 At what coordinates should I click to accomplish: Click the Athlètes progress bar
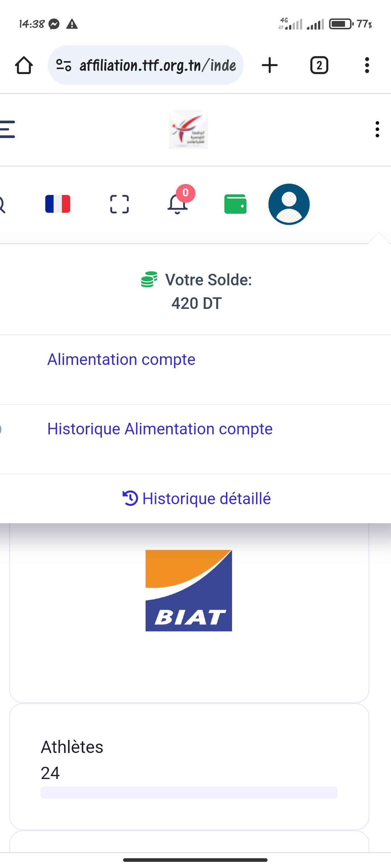click(x=189, y=792)
